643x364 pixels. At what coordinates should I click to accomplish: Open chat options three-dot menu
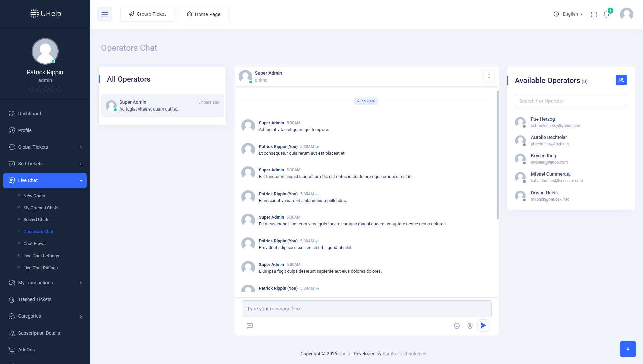coord(489,76)
